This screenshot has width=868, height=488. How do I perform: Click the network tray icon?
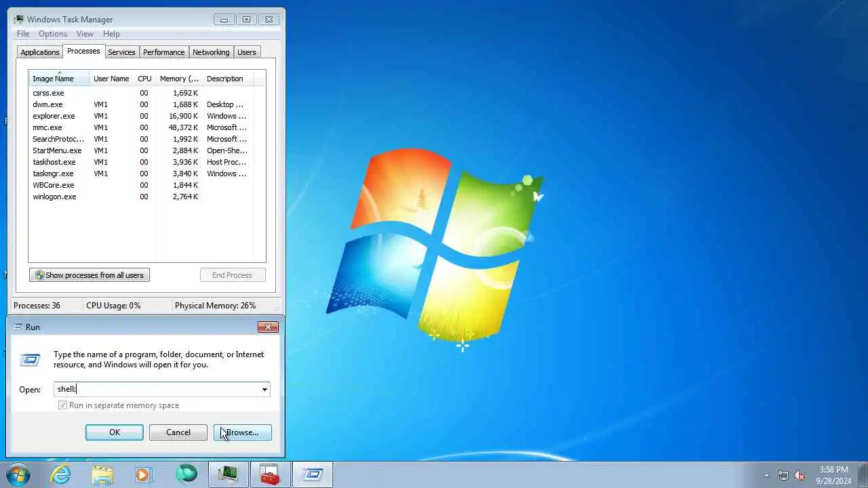783,475
